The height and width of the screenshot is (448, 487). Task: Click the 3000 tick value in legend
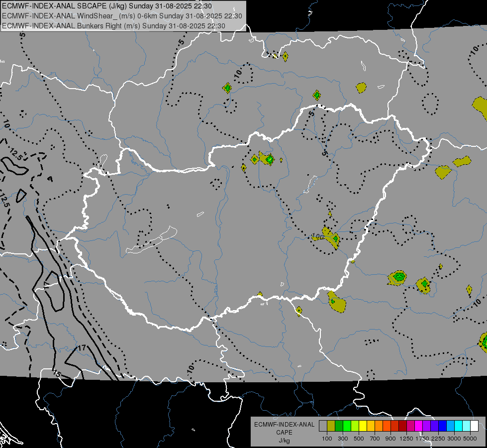pyautogui.click(x=454, y=439)
